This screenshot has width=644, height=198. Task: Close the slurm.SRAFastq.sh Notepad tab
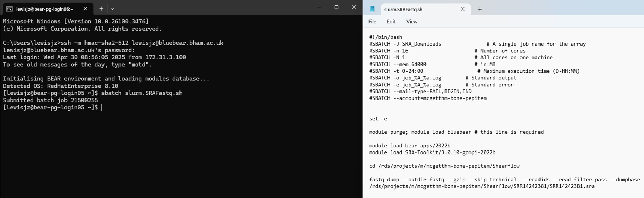[462, 9]
